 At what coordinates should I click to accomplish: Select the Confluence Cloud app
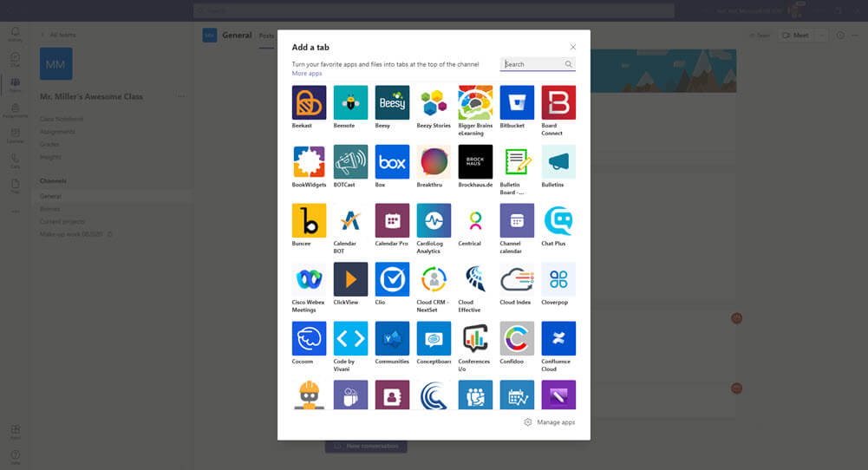[558, 338]
